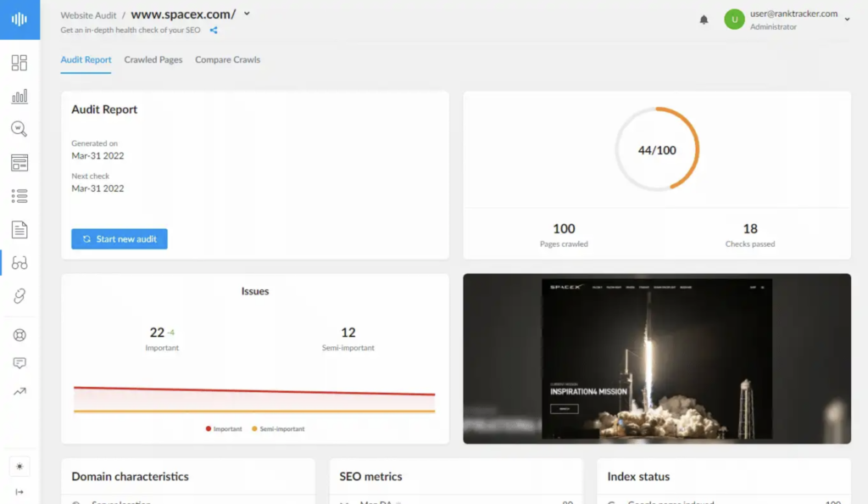The width and height of the screenshot is (868, 504).
Task: Click the share icon beside the SEO subtitle
Action: pyautogui.click(x=214, y=30)
